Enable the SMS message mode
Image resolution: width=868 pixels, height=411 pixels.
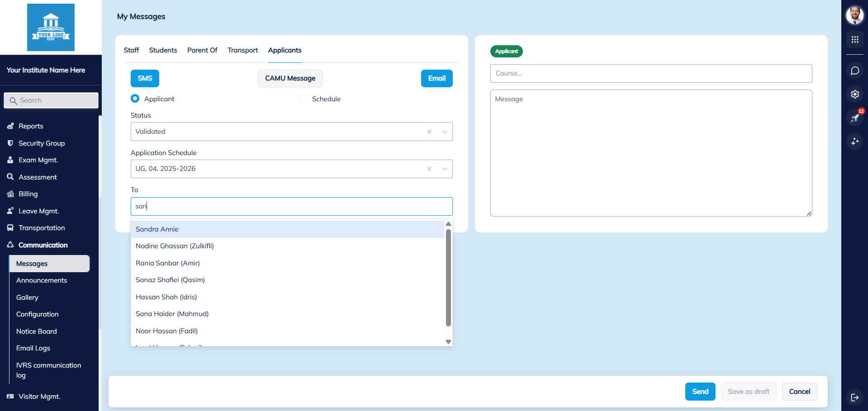tap(144, 78)
